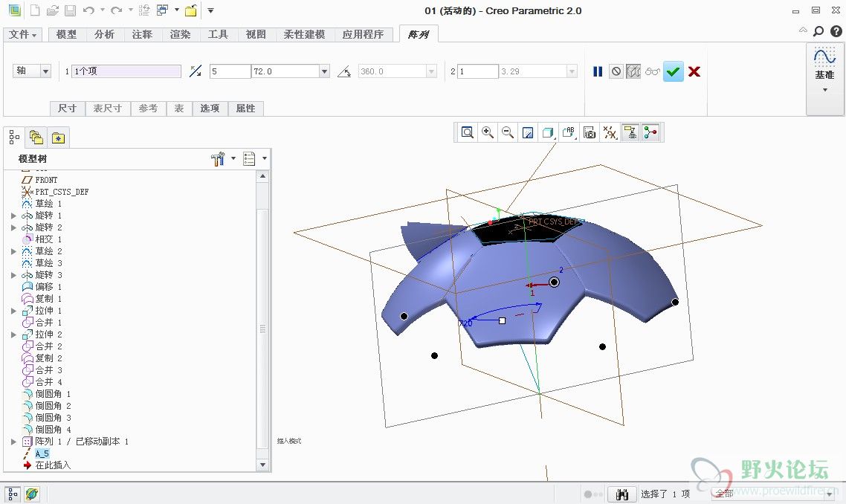Open the pattern type dropdown showing 轴
Screen dimensions: 846x504
point(46,71)
